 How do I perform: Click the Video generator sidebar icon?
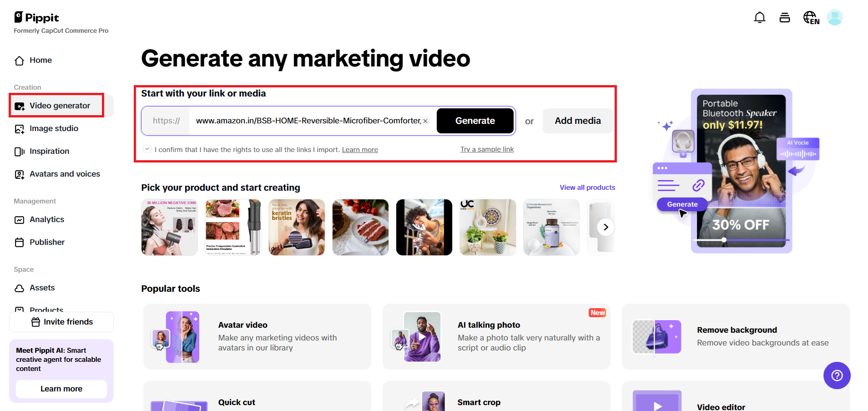point(19,106)
